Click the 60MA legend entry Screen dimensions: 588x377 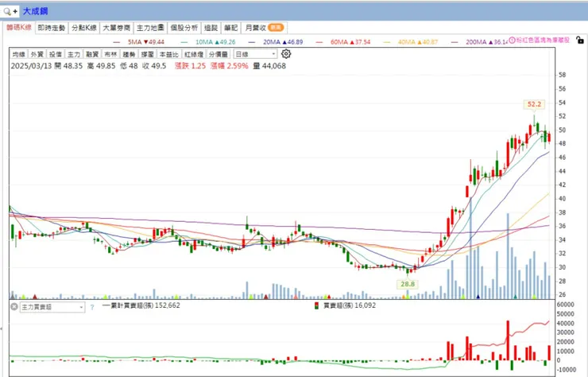(x=343, y=42)
